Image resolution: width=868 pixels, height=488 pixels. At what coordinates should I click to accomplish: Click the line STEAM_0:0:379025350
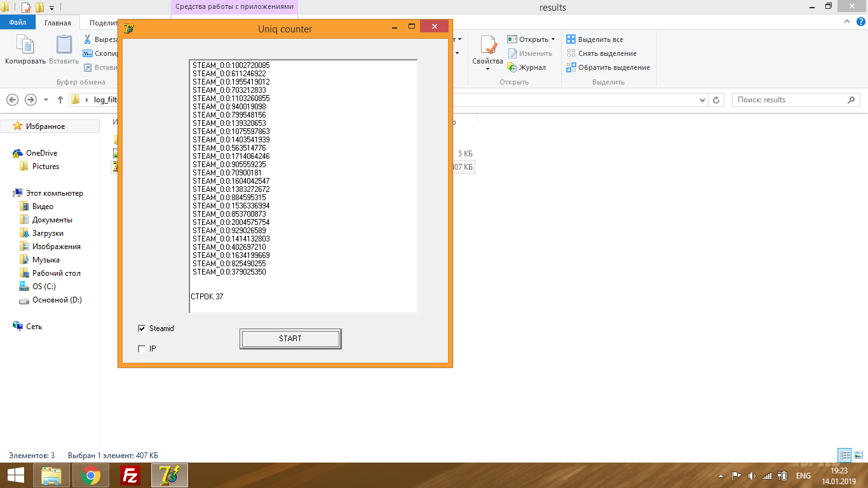coord(229,272)
